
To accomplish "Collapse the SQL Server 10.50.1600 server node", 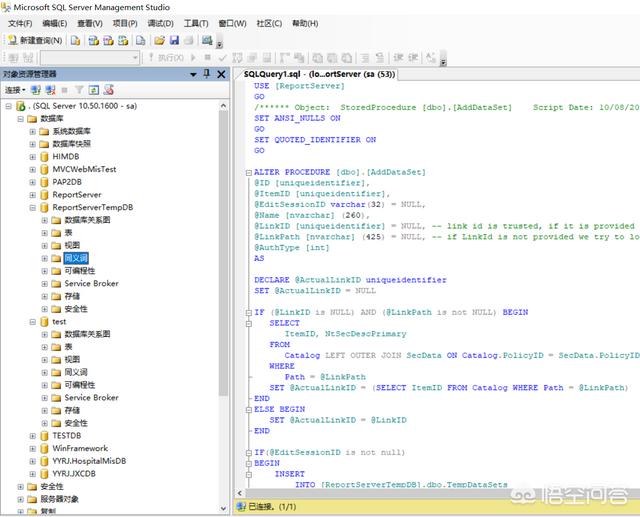I will coord(9,106).
